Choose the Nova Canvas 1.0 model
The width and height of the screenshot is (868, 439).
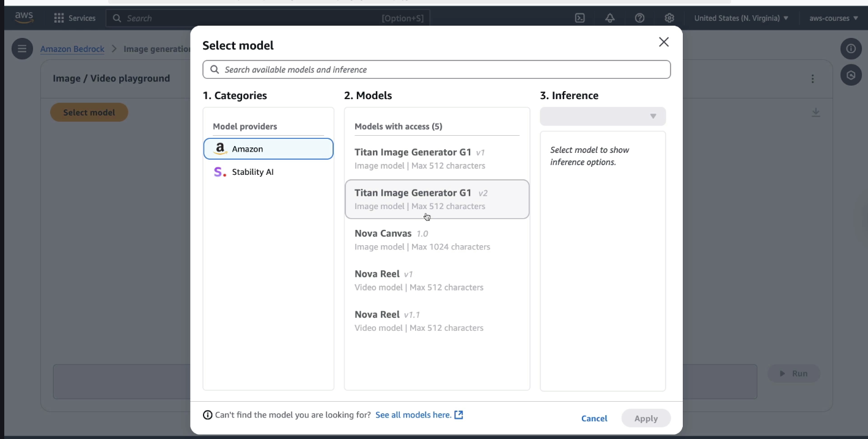(x=437, y=240)
